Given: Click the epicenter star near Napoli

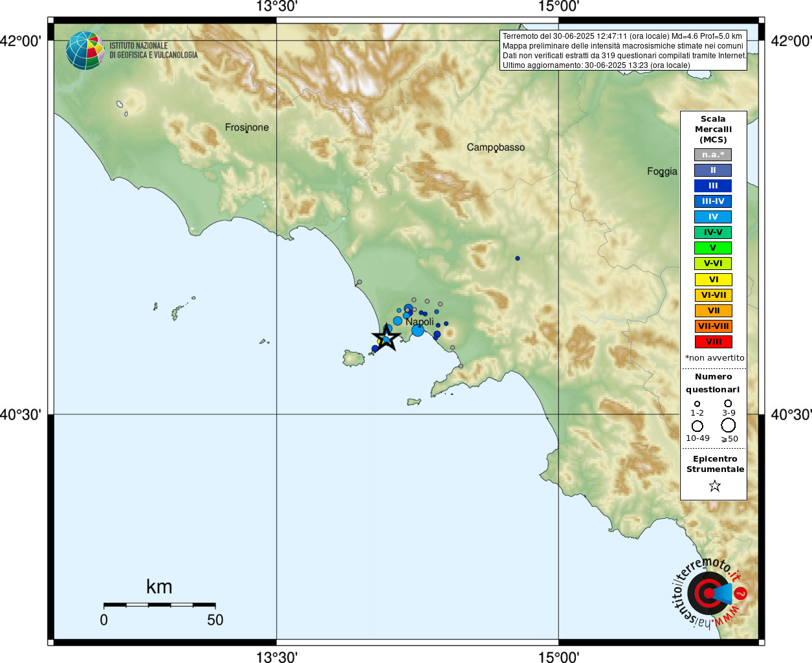Looking at the screenshot, I should pyautogui.click(x=386, y=338).
